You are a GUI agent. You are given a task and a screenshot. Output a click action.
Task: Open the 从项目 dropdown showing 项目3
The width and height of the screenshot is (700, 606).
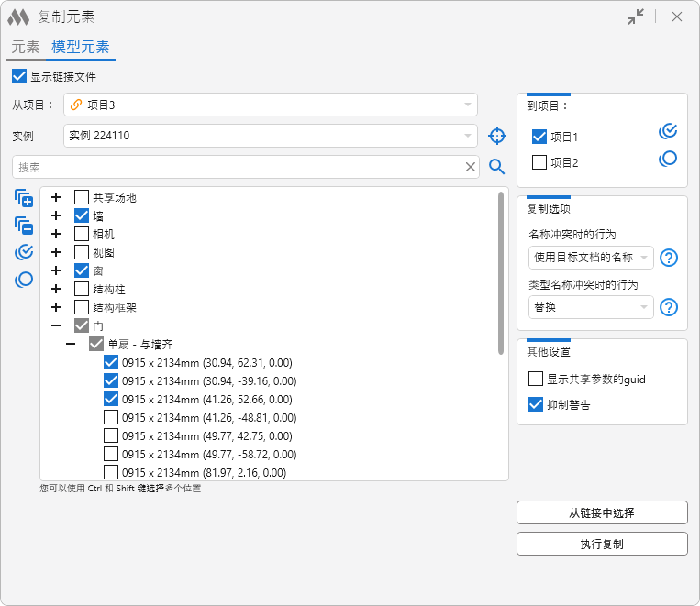coord(271,105)
